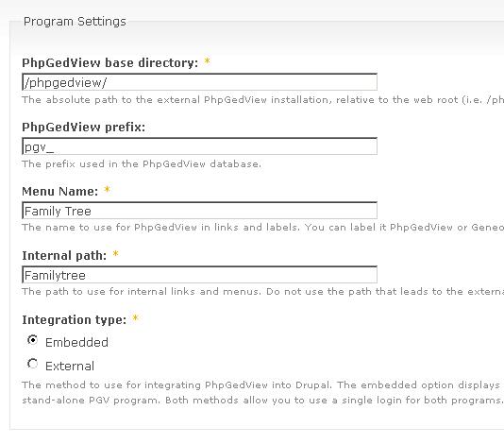
Task: Click the Menu Name label
Action: (60, 191)
